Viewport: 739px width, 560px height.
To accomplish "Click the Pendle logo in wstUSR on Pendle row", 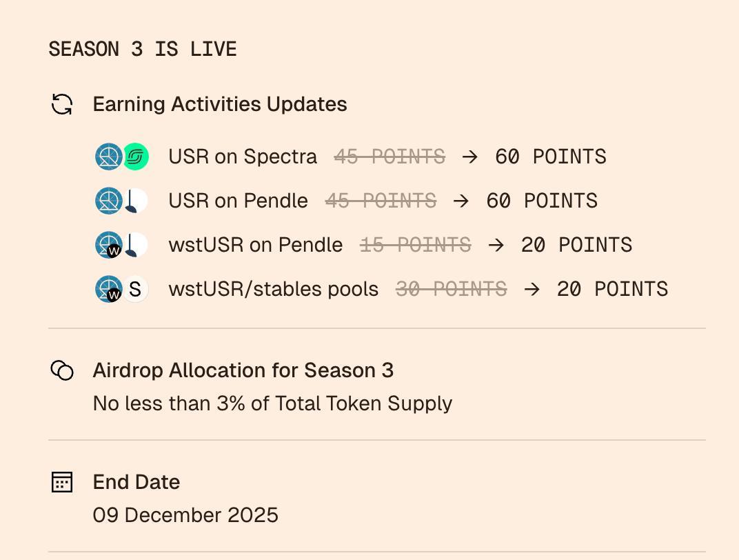I will [136, 245].
